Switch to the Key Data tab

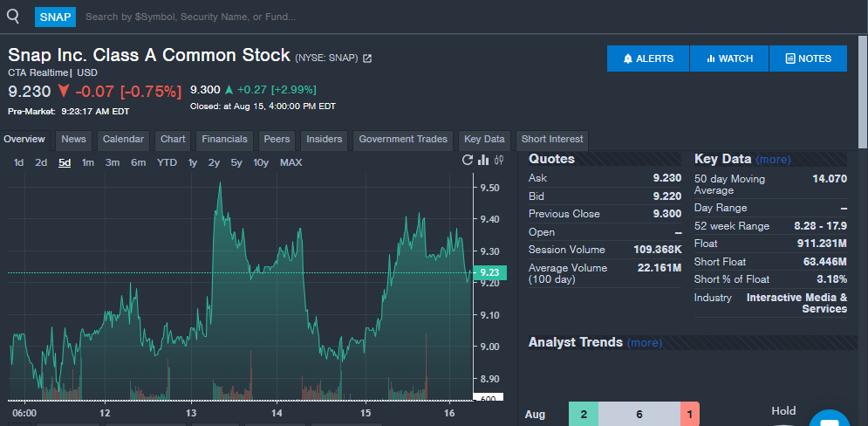point(484,140)
